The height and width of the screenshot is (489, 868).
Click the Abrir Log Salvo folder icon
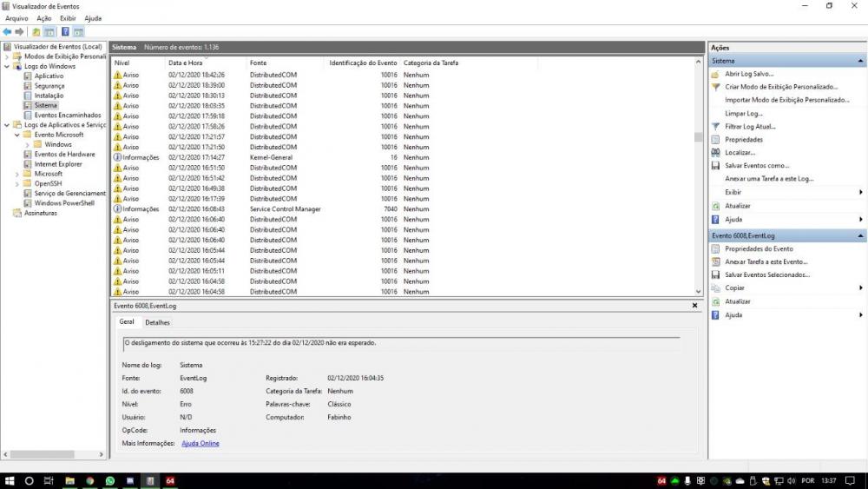[715, 74]
